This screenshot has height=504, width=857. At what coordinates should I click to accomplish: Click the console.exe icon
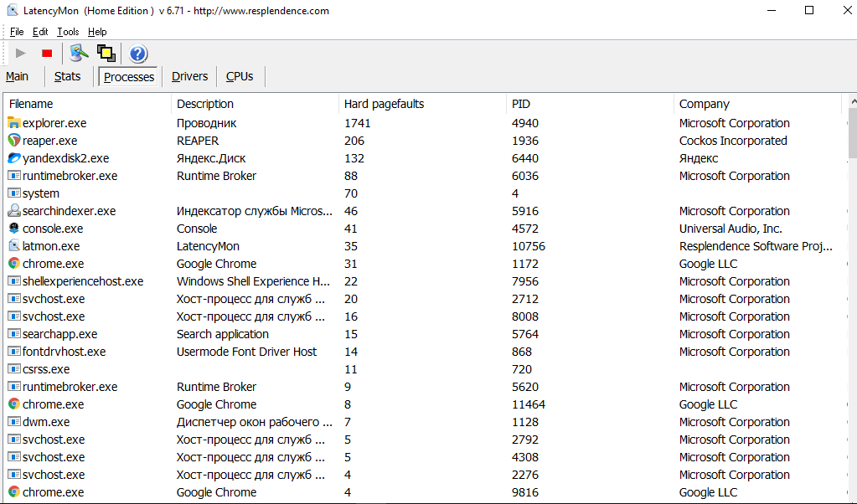pyautogui.click(x=14, y=229)
